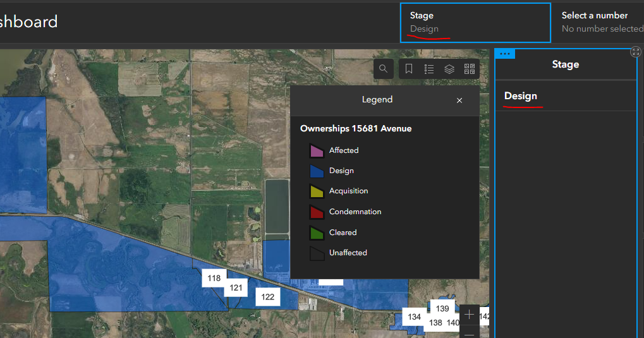Click the Acquisition legend swatch

(x=317, y=191)
